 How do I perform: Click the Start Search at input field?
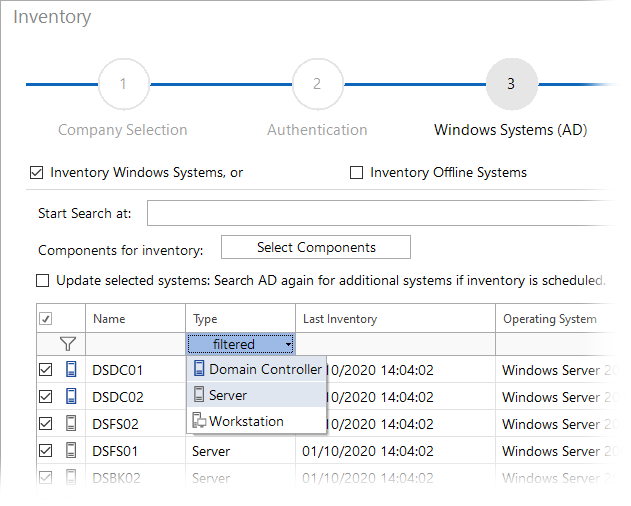pyautogui.click(x=382, y=213)
